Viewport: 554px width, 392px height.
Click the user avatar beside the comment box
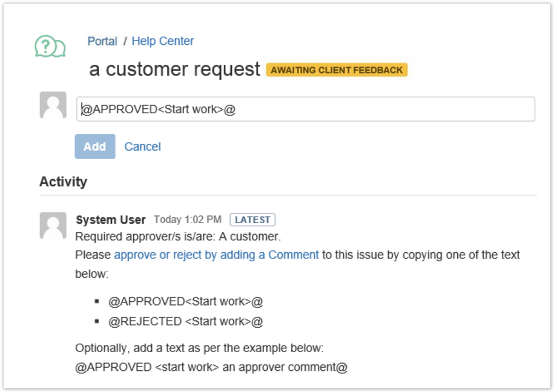point(53,105)
